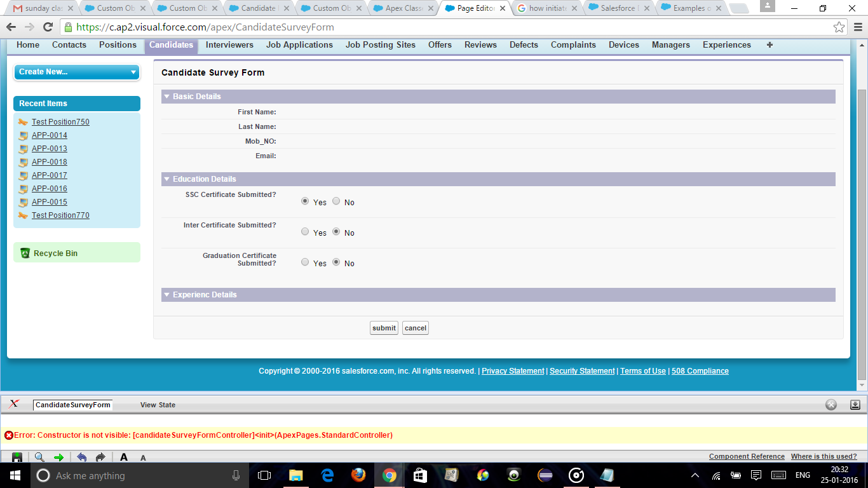Open the Create New dropdown
Viewport: 868px width, 488px height.
pyautogui.click(x=77, y=72)
